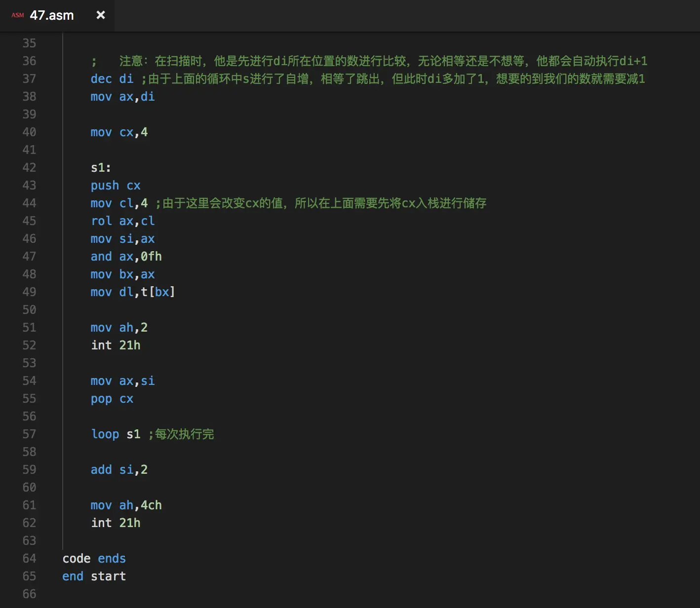Click the 每次执行完 comment on line 57
This screenshot has height=608, width=700.
(181, 434)
